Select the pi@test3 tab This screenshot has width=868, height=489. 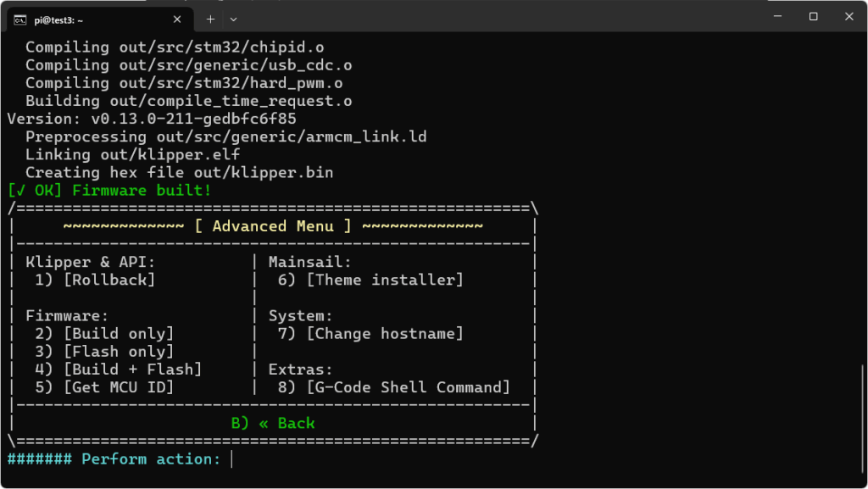click(93, 19)
